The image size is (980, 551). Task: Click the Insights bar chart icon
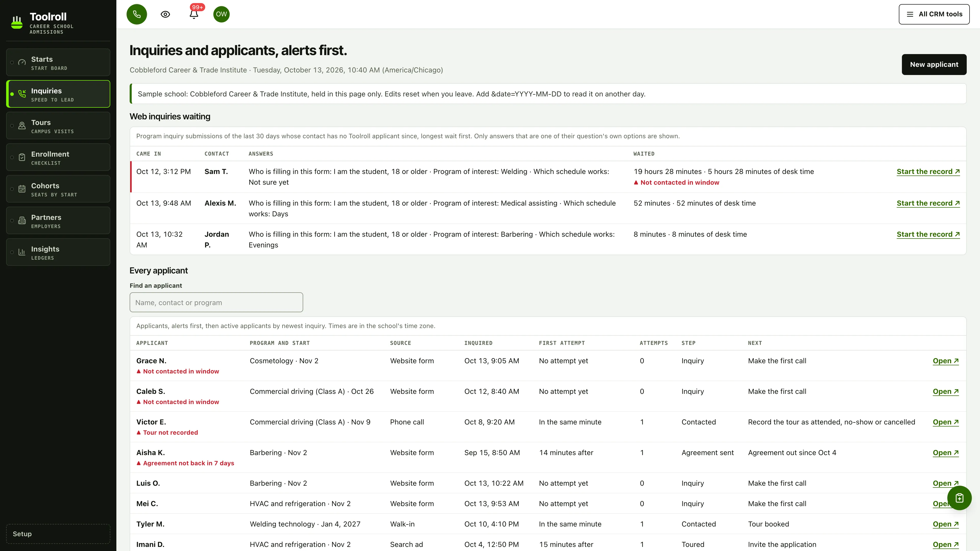(22, 252)
